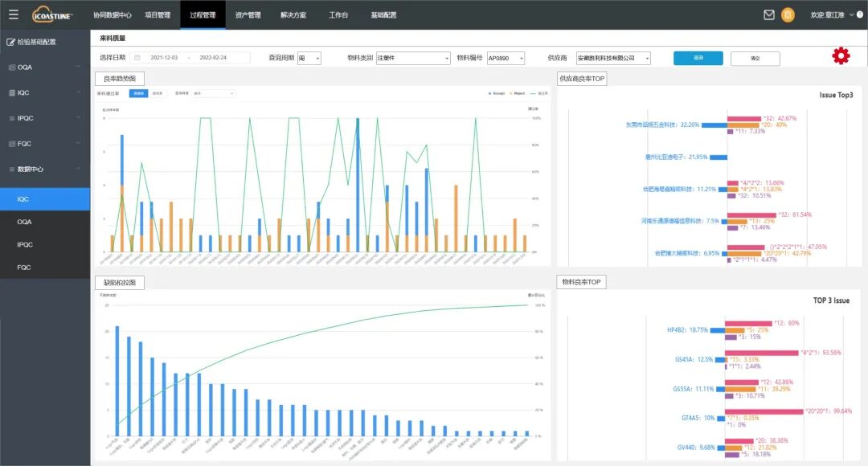The image size is (868, 466).
Task: Select the 过程管理 menu tab
Action: click(203, 15)
